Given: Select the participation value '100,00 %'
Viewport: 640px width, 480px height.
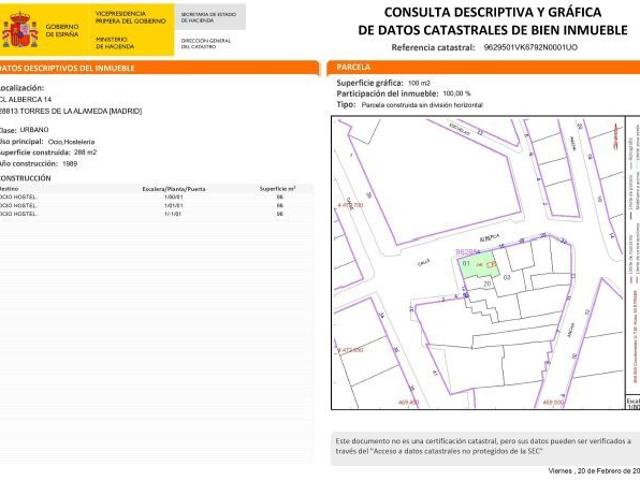Looking at the screenshot, I should pos(457,94).
